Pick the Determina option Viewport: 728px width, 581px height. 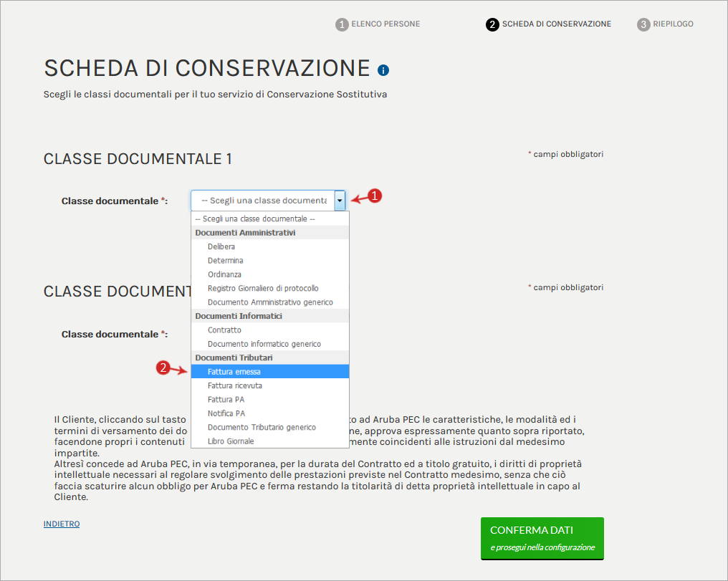coord(269,260)
